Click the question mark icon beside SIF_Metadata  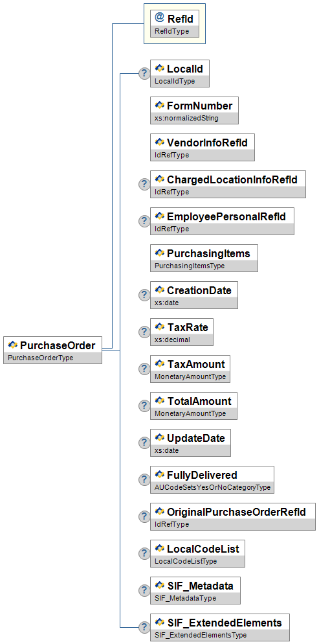144,591
